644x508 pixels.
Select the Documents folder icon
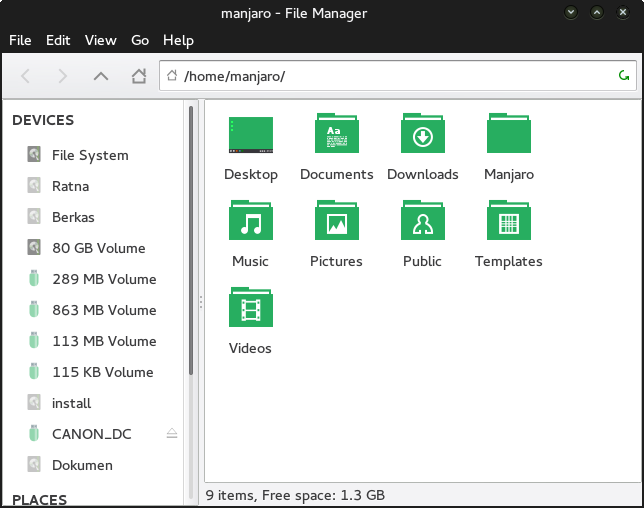pyautogui.click(x=337, y=133)
